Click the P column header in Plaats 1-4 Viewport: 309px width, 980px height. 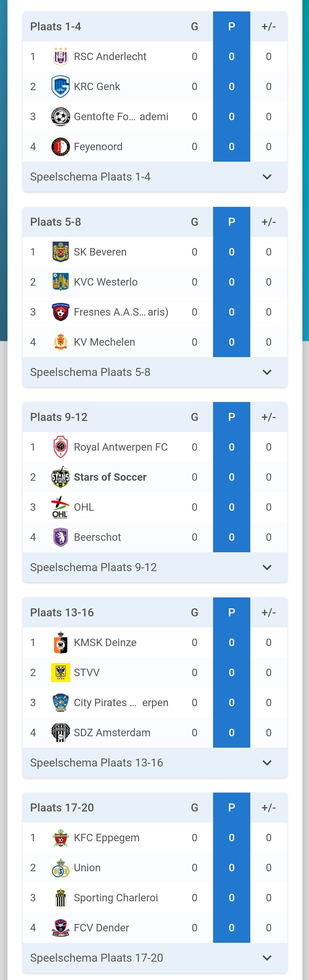231,27
